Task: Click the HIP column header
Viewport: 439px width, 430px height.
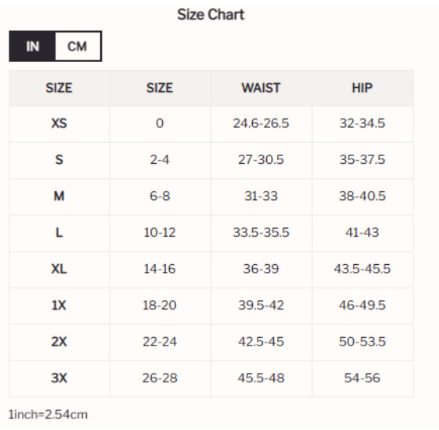Action: tap(362, 88)
